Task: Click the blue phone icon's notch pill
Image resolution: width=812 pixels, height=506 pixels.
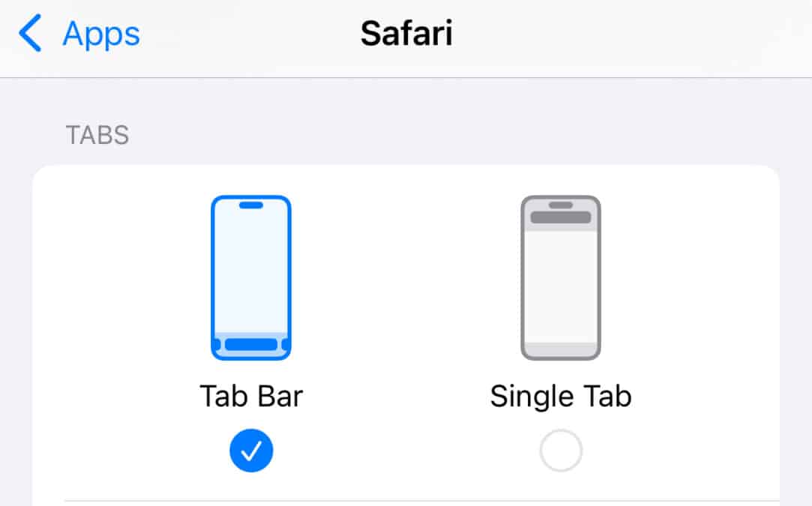Action: coord(251,205)
